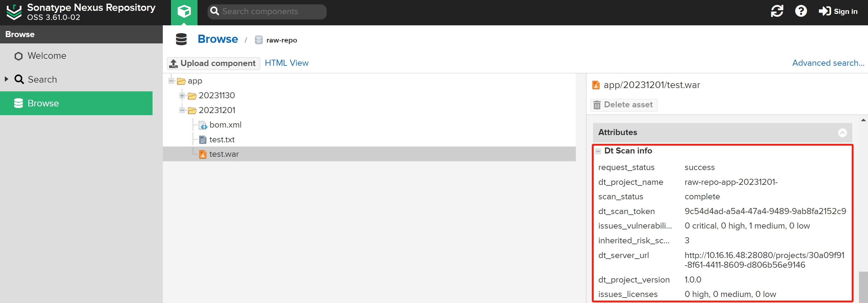The height and width of the screenshot is (303, 868).
Task: Click the test.war archive icon in tree
Action: [x=203, y=154]
